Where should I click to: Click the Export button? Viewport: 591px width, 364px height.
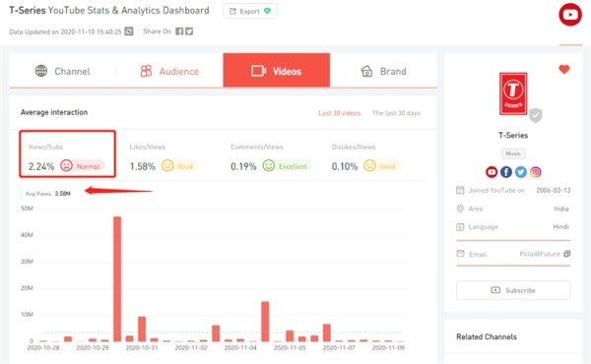(x=250, y=11)
